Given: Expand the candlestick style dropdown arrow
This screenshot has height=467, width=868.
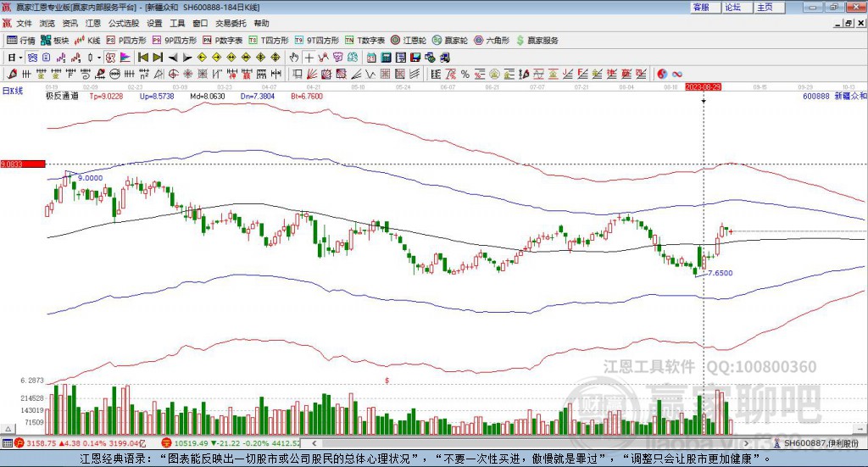Looking at the screenshot, I should [x=98, y=57].
